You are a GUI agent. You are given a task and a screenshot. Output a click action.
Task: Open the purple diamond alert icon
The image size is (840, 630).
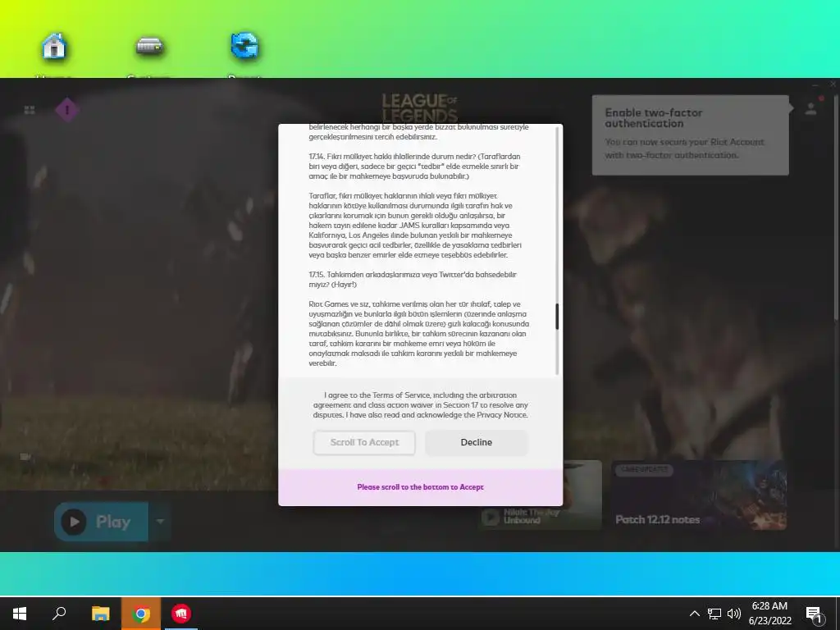(67, 110)
